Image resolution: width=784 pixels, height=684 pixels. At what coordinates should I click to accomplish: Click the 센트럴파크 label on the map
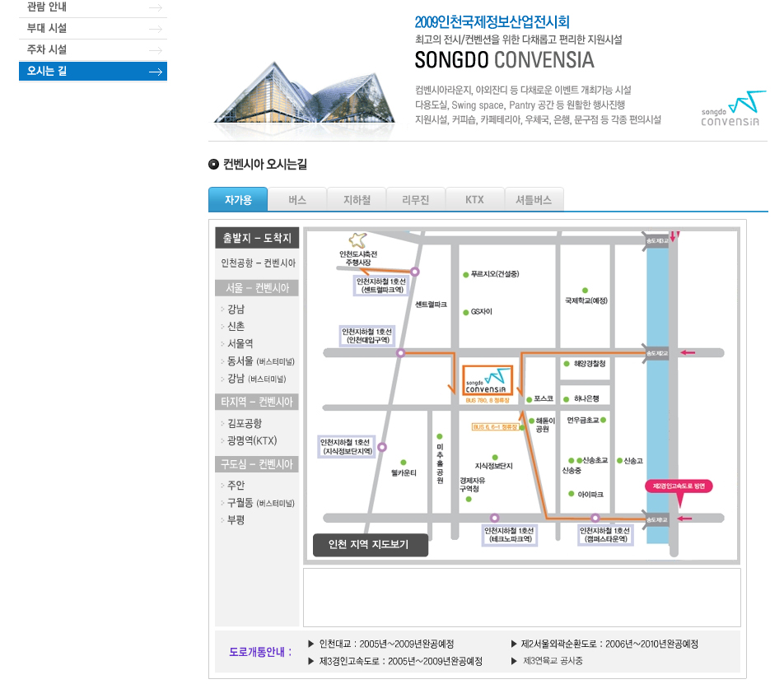(x=431, y=305)
